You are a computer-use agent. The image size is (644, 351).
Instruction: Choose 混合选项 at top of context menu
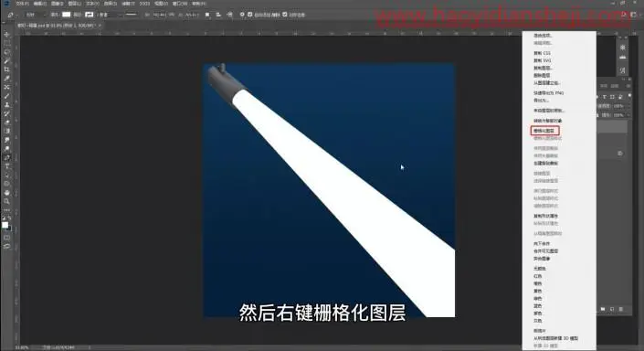pyautogui.click(x=543, y=36)
